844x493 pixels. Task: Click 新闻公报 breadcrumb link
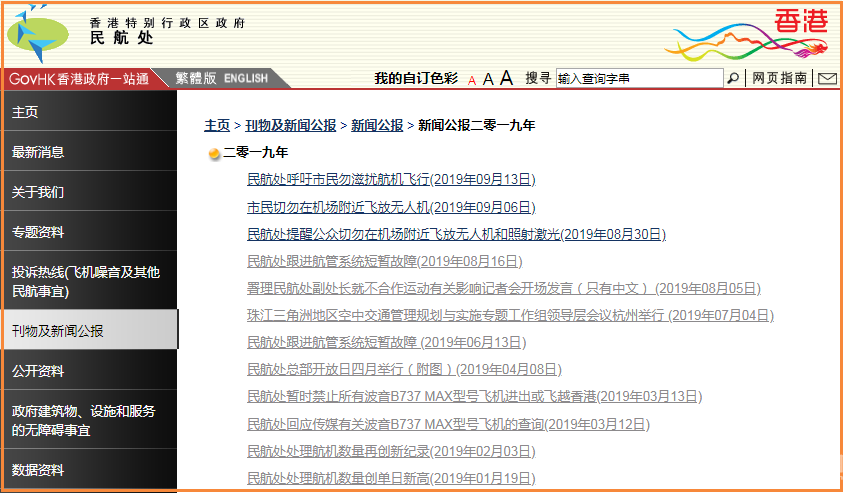click(x=377, y=125)
